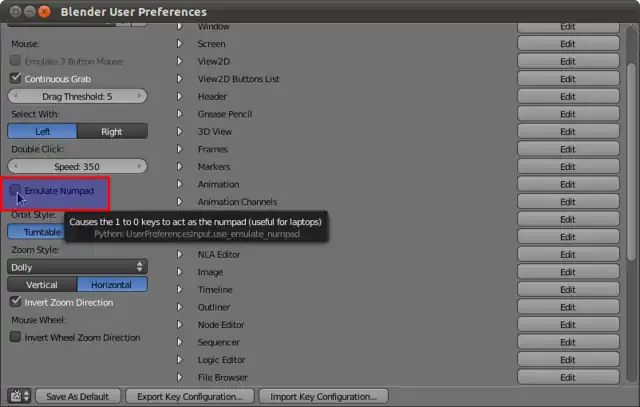The height and width of the screenshot is (407, 640).
Task: Click Edit button for Screen row
Action: pos(568,44)
